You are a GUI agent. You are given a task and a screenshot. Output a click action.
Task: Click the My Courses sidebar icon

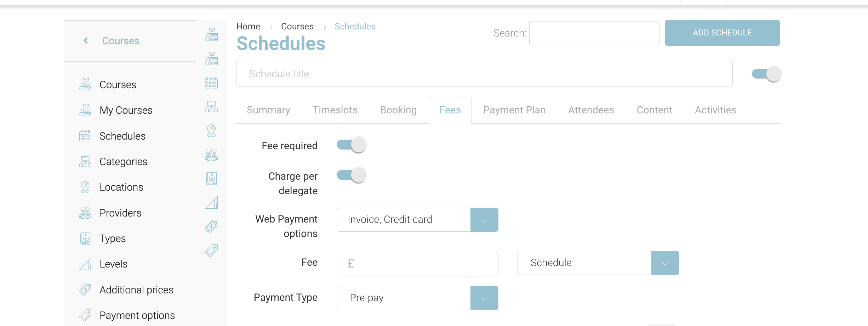pos(85,110)
